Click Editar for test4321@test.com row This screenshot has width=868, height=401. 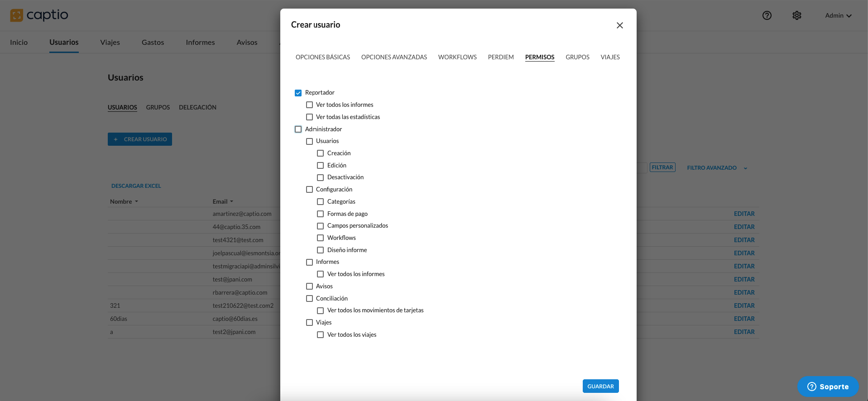pos(744,240)
